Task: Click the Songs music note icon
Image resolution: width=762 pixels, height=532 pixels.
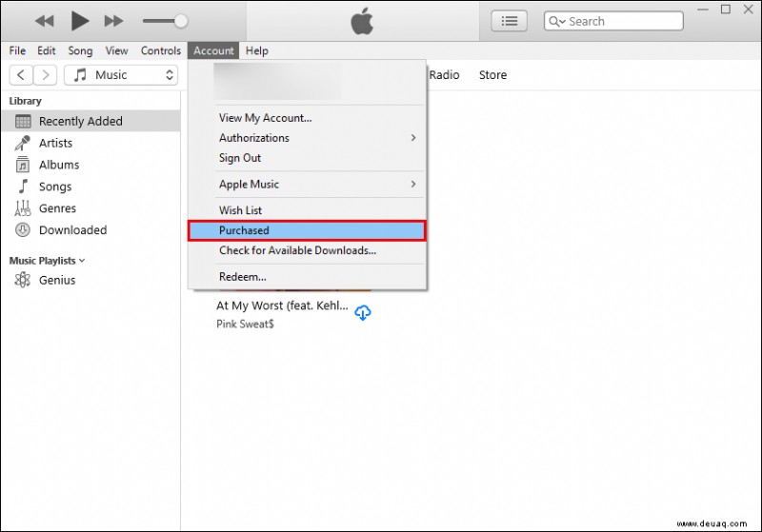Action: (22, 187)
